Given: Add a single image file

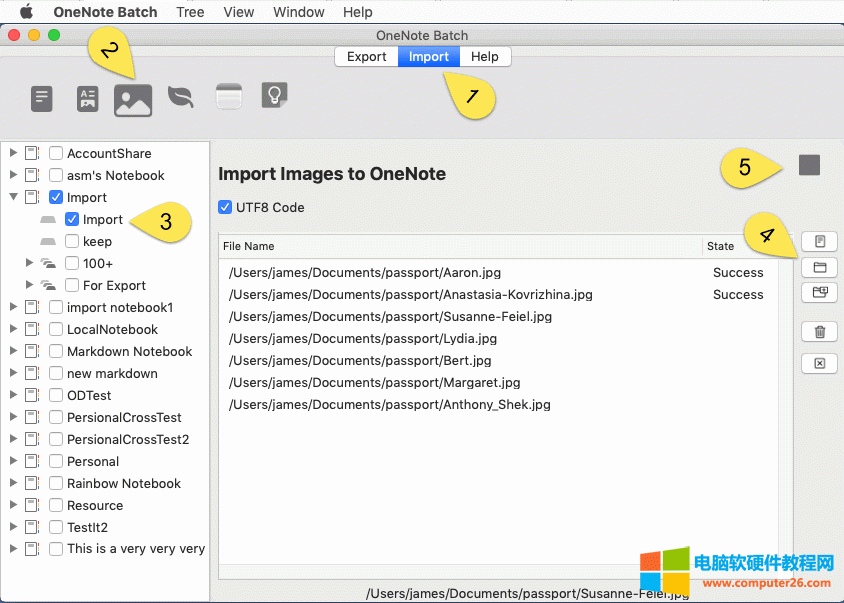Looking at the screenshot, I should point(819,241).
